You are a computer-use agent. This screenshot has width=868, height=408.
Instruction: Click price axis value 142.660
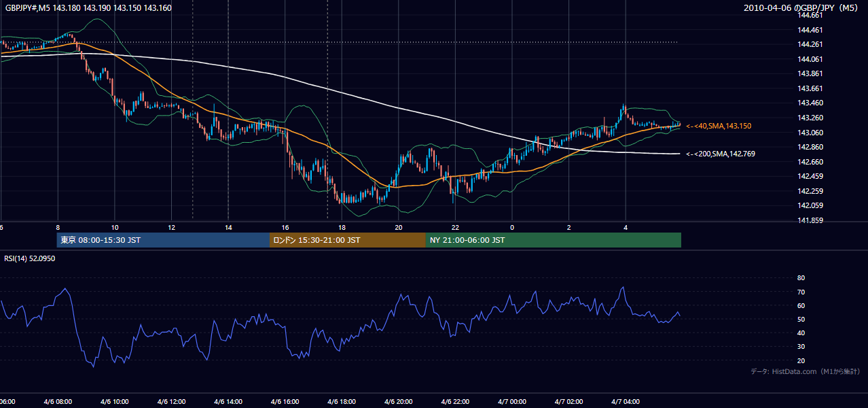point(810,162)
